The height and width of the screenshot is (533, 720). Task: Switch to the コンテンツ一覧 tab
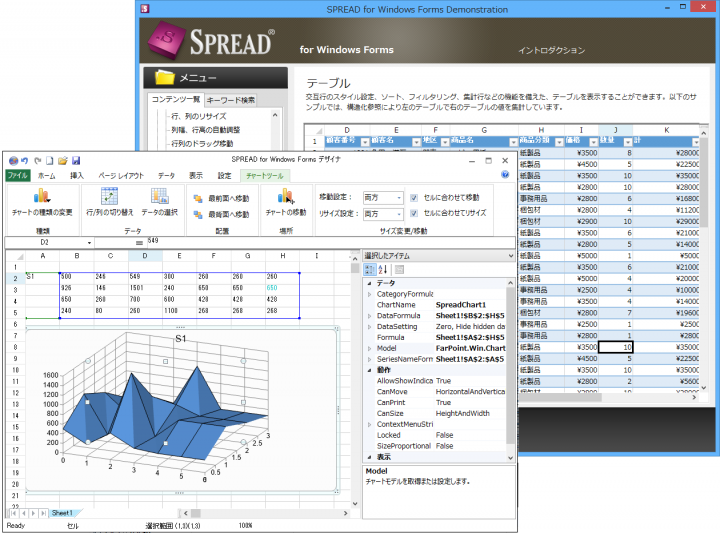click(176, 99)
